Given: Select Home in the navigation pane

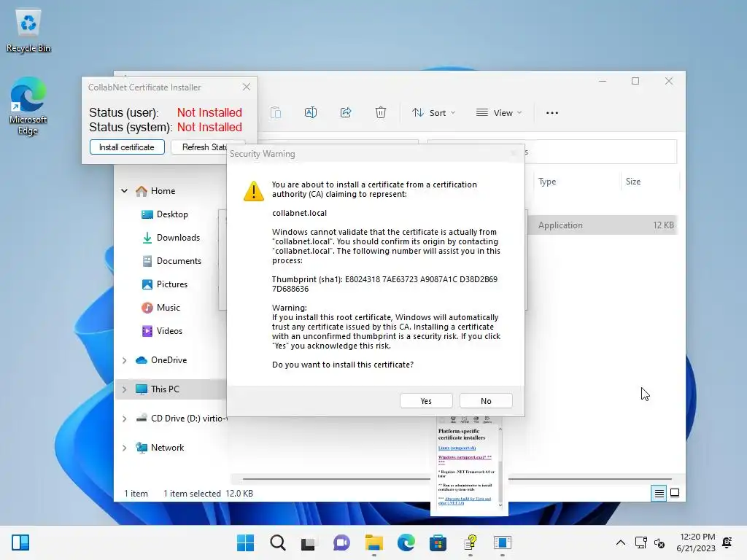Looking at the screenshot, I should (163, 191).
